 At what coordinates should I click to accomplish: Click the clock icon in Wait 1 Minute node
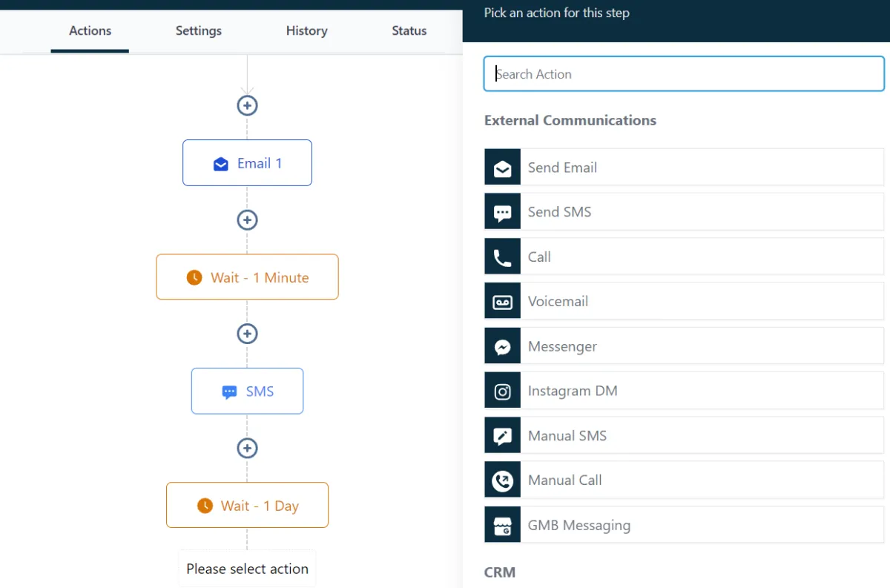point(194,277)
